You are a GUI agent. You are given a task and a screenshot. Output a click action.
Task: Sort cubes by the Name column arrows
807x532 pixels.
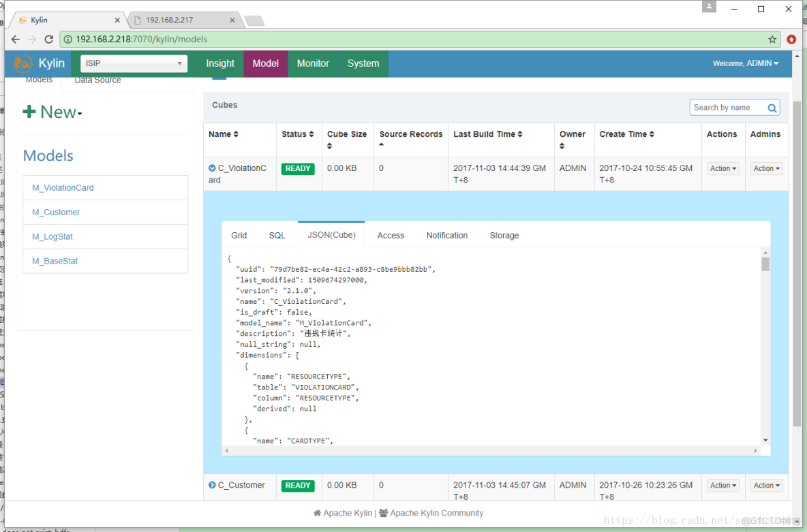coord(236,134)
